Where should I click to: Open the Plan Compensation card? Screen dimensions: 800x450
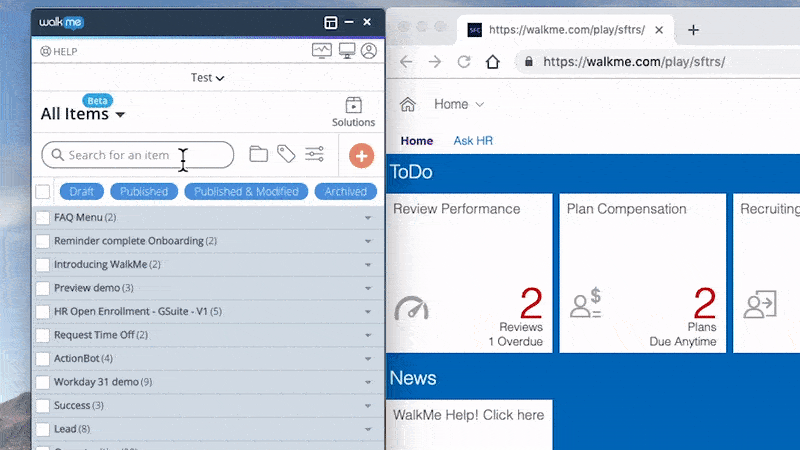click(x=642, y=273)
